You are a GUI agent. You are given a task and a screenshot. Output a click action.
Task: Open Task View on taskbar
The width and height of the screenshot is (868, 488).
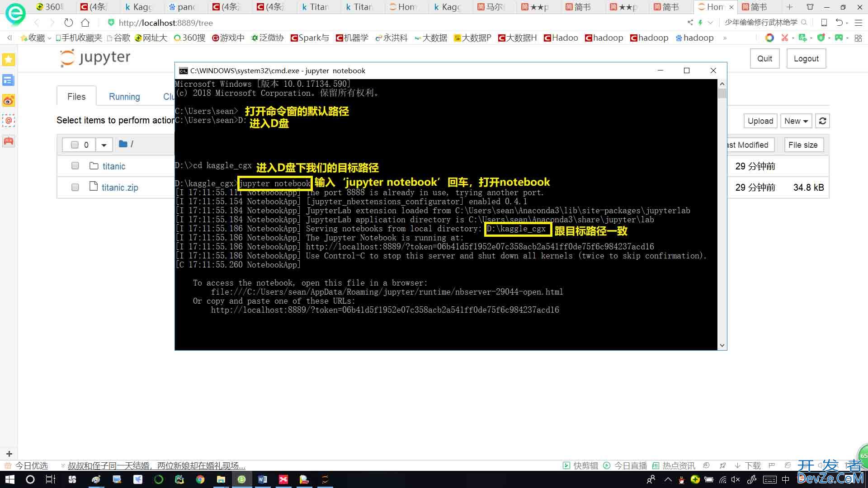pyautogui.click(x=51, y=479)
